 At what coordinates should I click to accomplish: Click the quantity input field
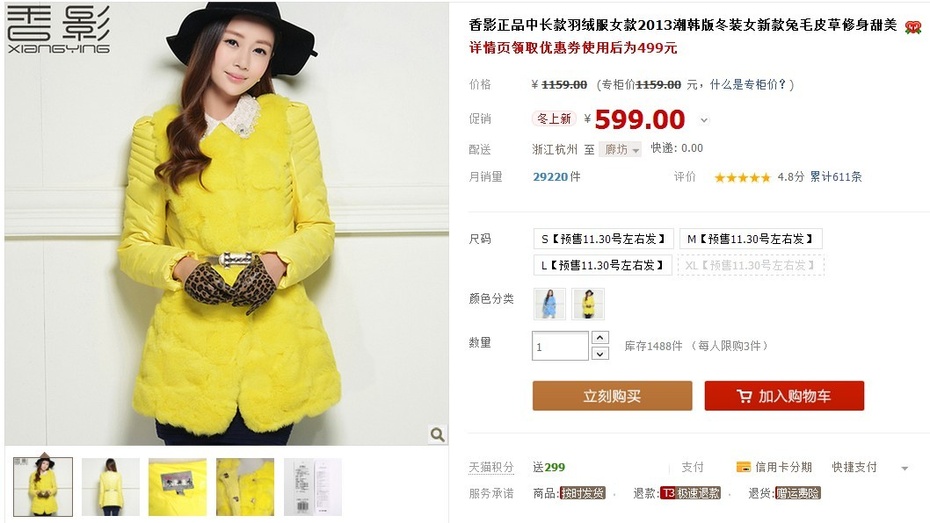pyautogui.click(x=560, y=346)
